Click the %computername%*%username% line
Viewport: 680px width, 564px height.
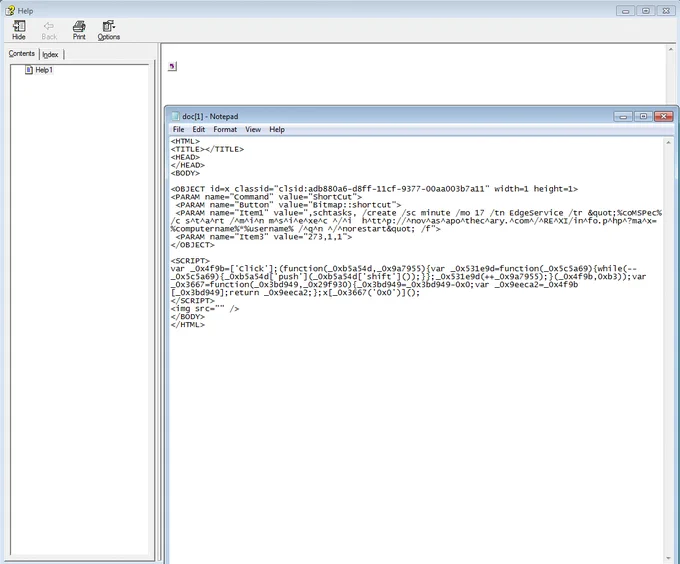click(x=306, y=229)
